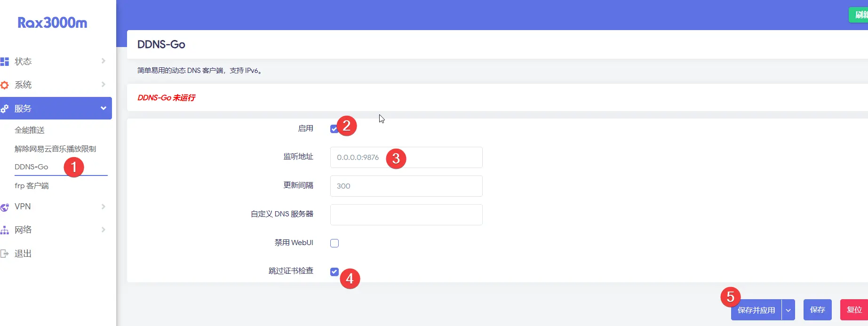Select 解除网易云音乐播放限制 in the sidebar

(55, 149)
